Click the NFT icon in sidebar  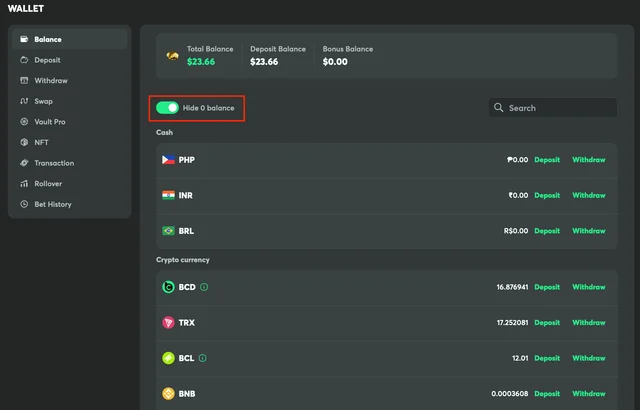(x=24, y=142)
